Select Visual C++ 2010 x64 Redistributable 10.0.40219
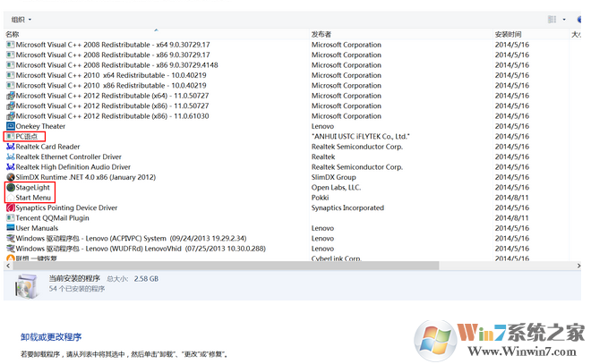This screenshot has height=364, width=591. point(111,75)
